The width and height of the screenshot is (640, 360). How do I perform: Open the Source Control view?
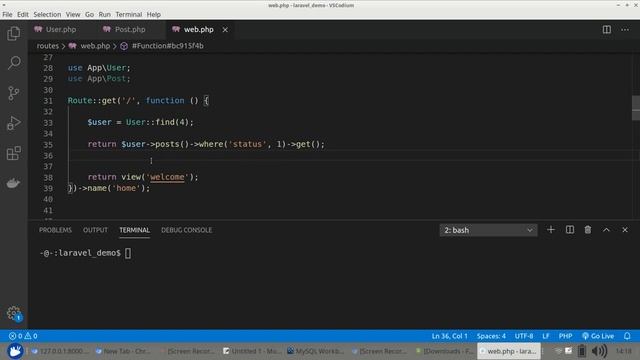click(x=14, y=93)
